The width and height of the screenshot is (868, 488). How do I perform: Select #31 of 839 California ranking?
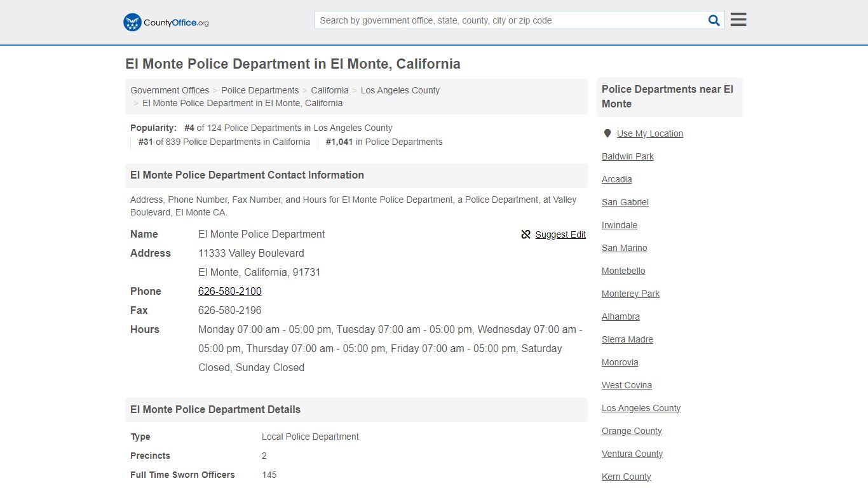click(224, 142)
